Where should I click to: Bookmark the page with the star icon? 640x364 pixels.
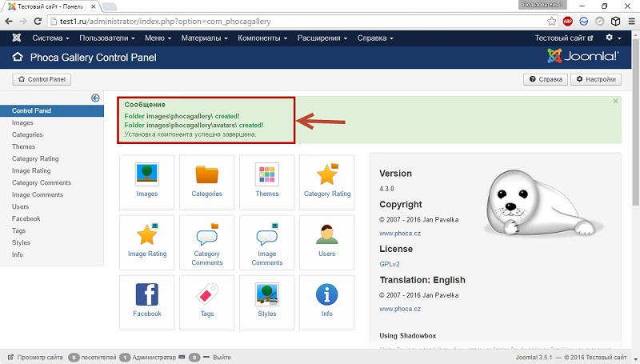[x=551, y=22]
